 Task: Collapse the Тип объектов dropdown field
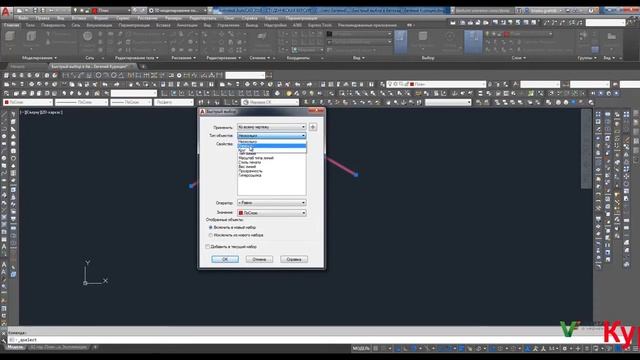tap(271, 136)
